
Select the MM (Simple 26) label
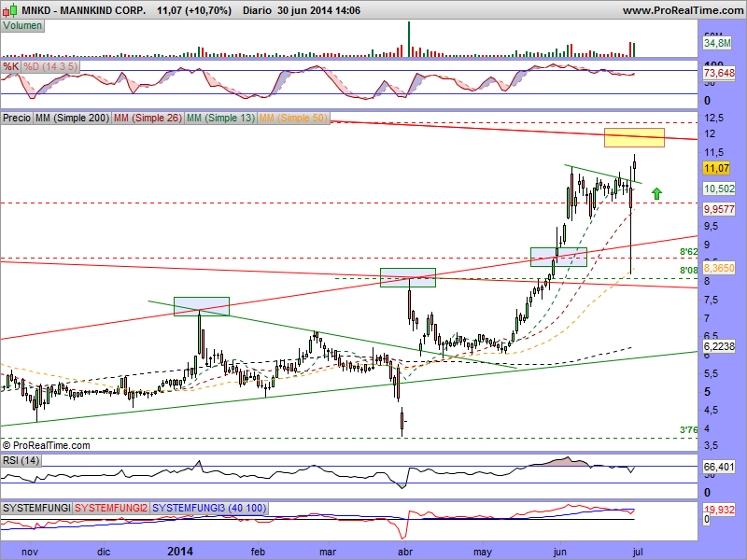[148, 118]
